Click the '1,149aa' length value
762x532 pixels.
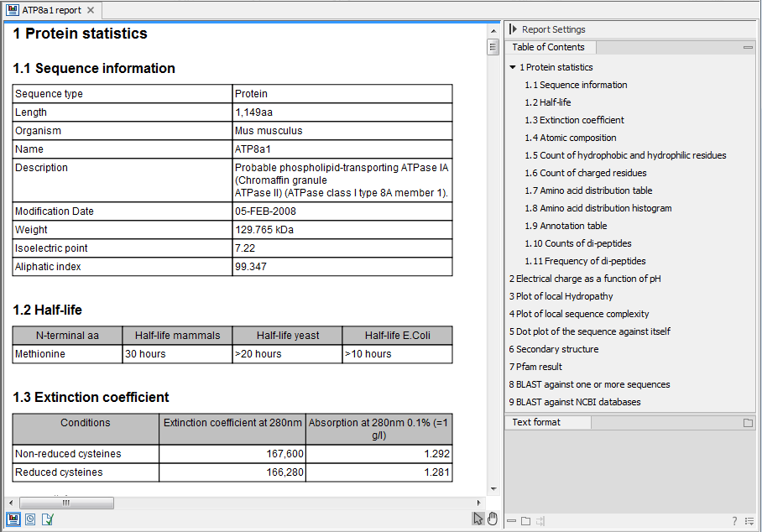(x=253, y=112)
